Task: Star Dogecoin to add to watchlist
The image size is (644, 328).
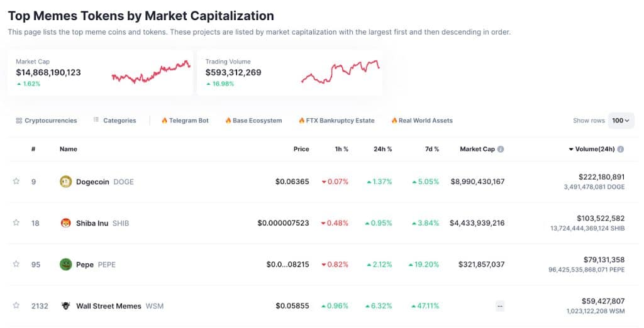Action: (16, 182)
